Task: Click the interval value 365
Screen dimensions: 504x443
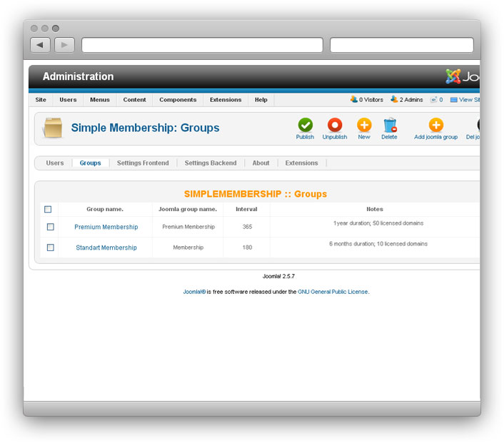Action: click(x=247, y=227)
